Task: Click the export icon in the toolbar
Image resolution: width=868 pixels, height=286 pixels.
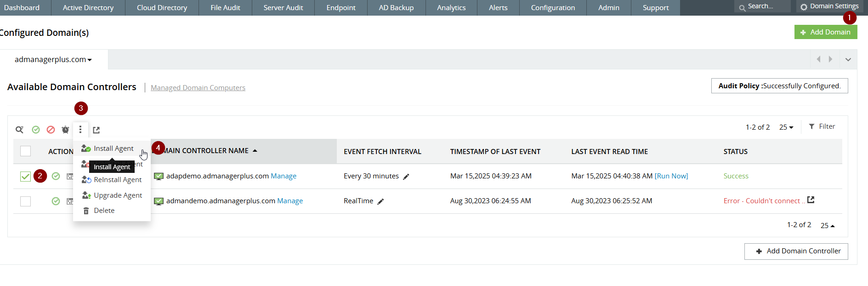Action: pos(96,130)
